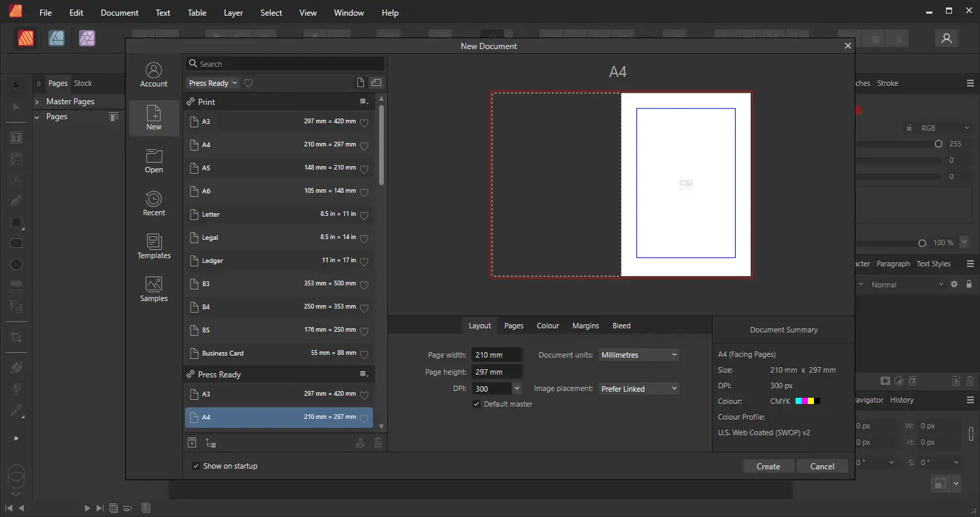Open the DPI dropdown arrow
Viewport: 980px width, 517px height.
click(x=517, y=389)
